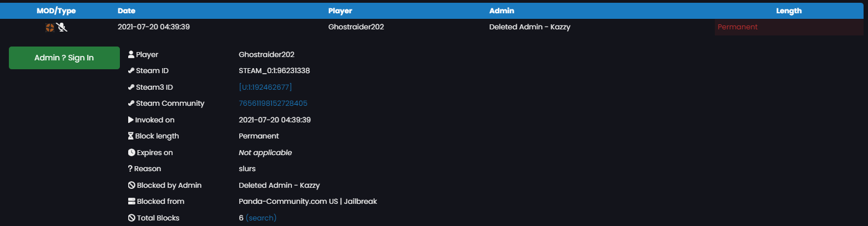Open Steam Community profile link 76561198152728405

click(273, 104)
